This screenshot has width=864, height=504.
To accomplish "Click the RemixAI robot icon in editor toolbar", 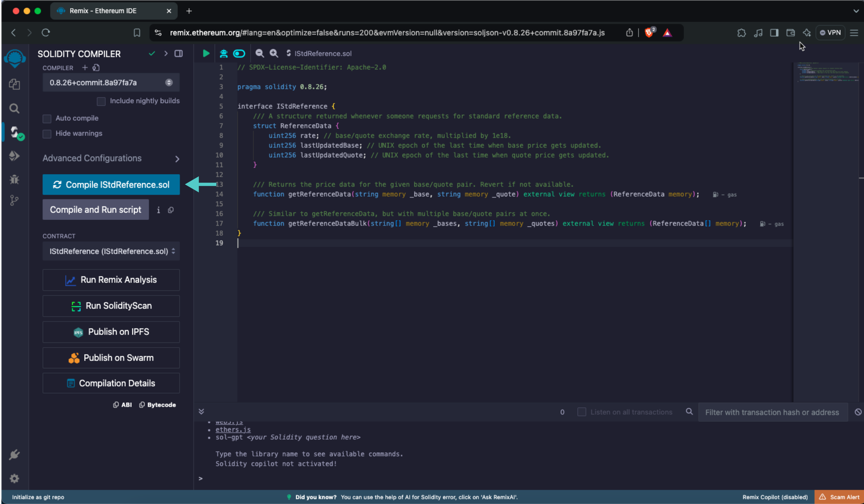I will [224, 53].
